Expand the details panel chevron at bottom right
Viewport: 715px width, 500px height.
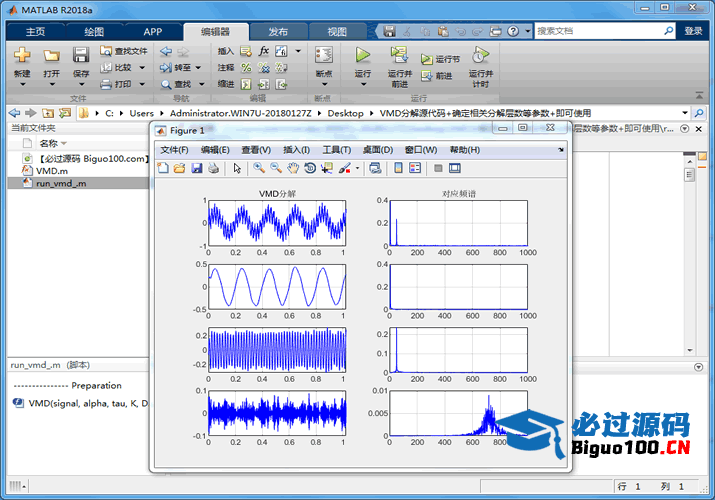[698, 367]
